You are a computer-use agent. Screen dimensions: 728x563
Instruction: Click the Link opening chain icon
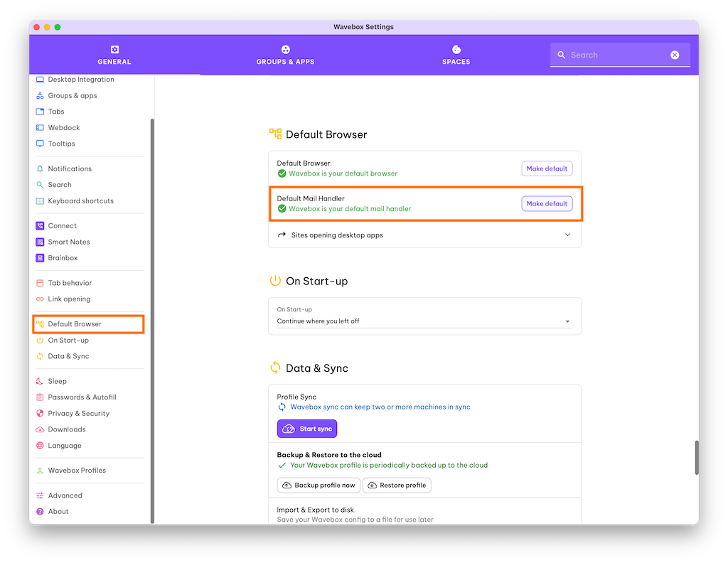(x=40, y=299)
